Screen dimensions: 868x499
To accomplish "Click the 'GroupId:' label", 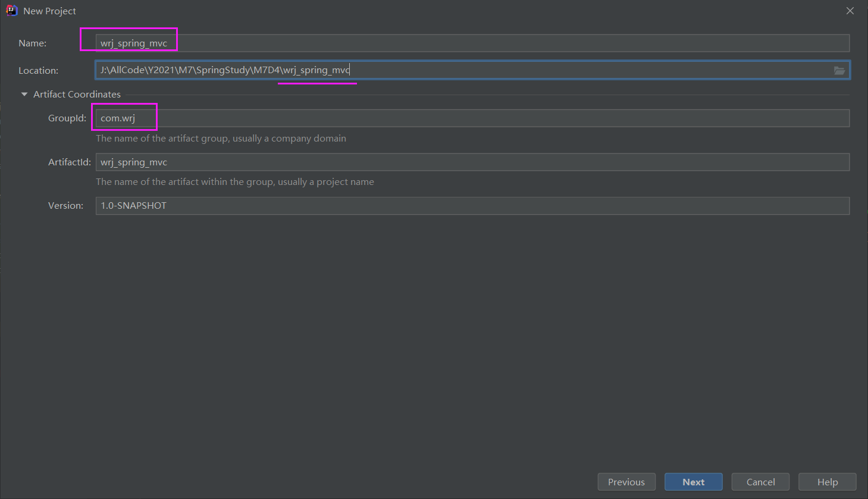I will tap(67, 118).
